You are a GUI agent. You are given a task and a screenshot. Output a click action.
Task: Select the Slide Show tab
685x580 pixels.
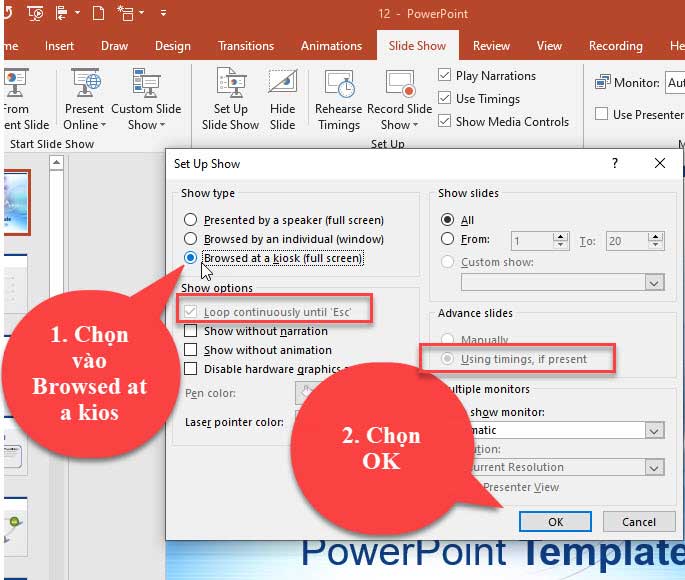[x=417, y=46]
